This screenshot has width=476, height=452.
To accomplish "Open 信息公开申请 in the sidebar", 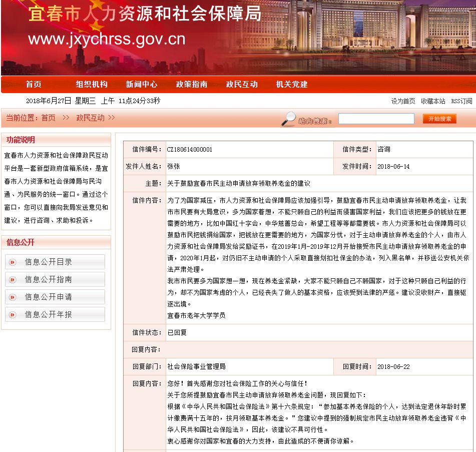I will [55, 297].
